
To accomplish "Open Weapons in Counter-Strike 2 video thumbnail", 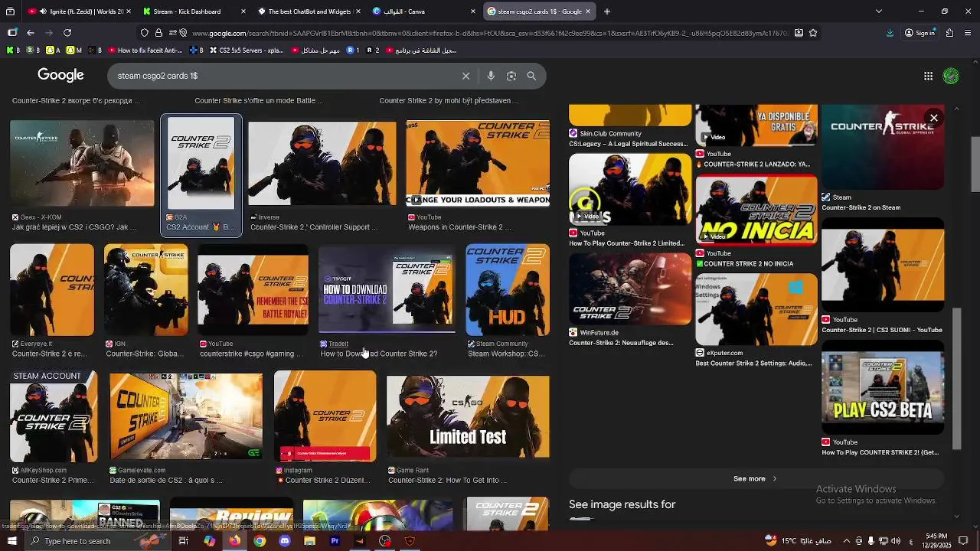I will (x=478, y=163).
